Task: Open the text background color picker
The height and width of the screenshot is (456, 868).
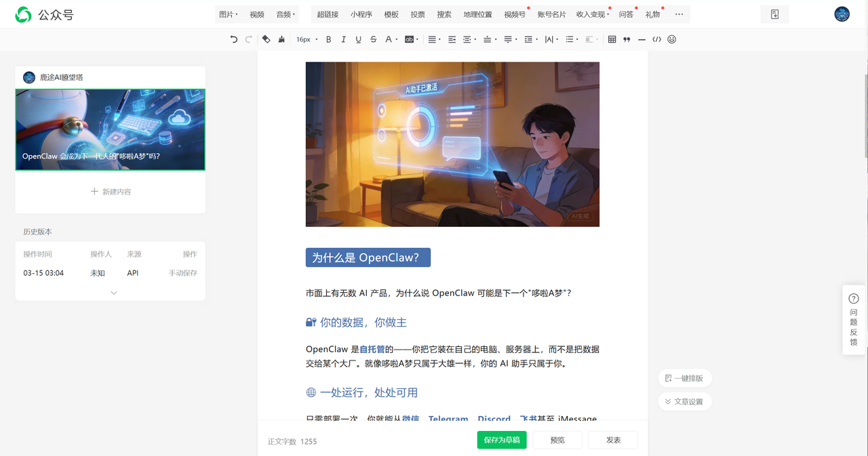Action: pos(411,39)
